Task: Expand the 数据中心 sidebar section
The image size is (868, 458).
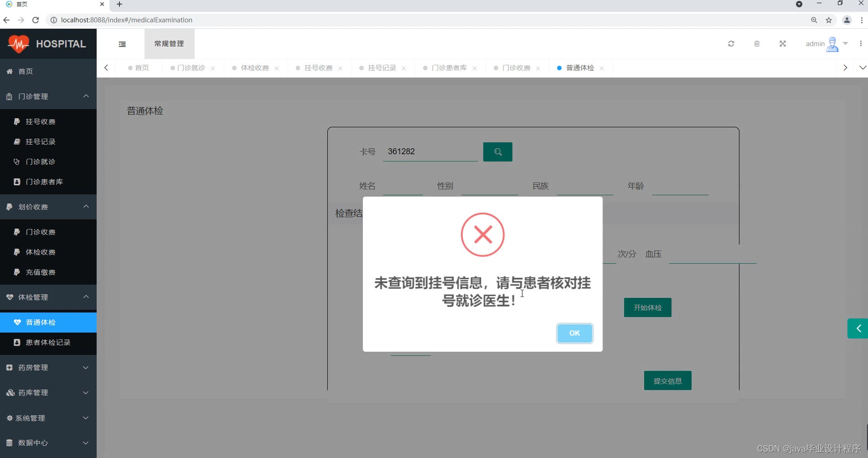Action: [48, 442]
